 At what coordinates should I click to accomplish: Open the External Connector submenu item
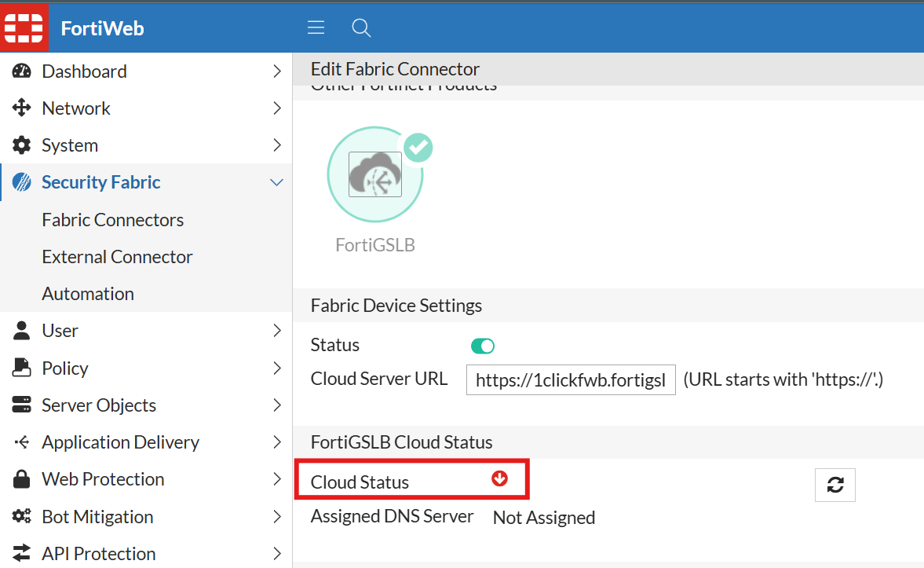pyautogui.click(x=117, y=257)
